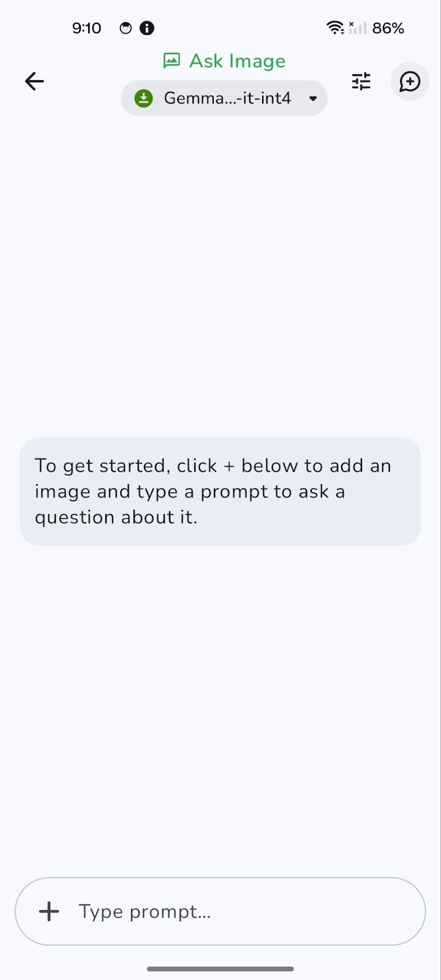Viewport: 441px width, 980px height.
Task: Tap the 9:10 clock in status bar
Action: pyautogui.click(x=86, y=28)
